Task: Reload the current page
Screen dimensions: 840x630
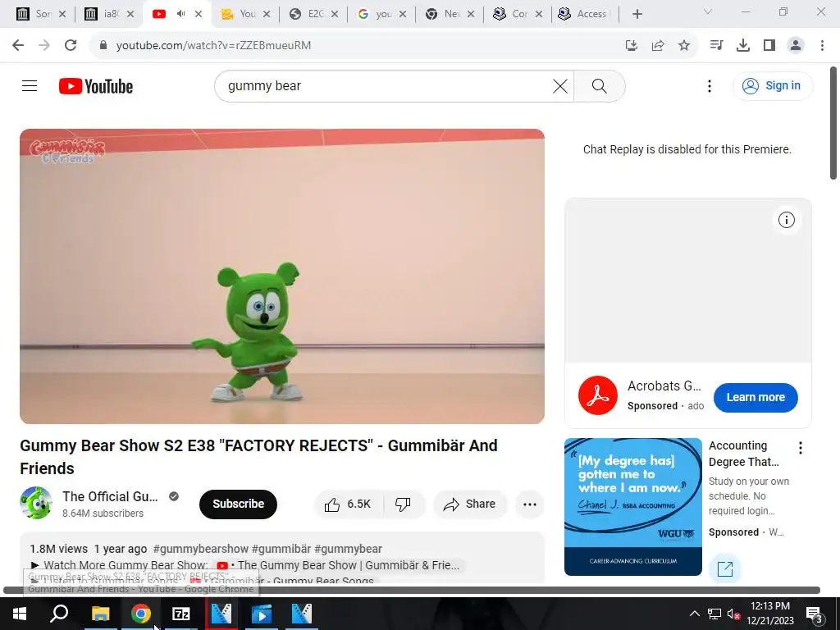Action: tap(71, 45)
